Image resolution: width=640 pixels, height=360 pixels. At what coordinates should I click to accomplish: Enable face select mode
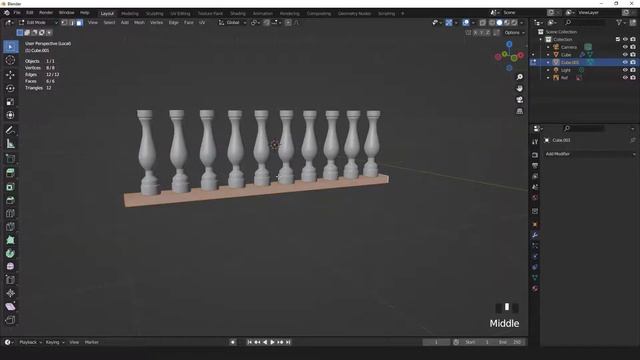[79, 23]
